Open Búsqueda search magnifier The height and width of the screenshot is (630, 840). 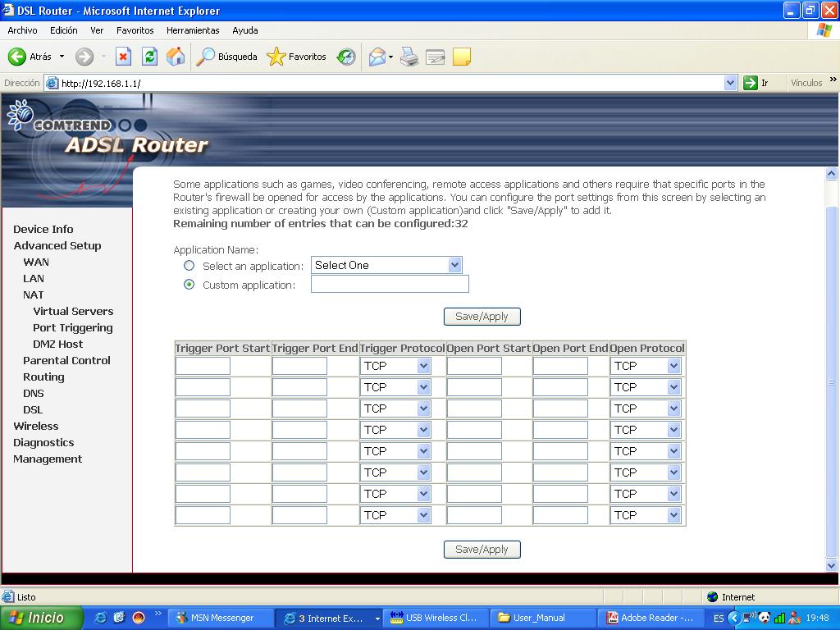coord(226,57)
